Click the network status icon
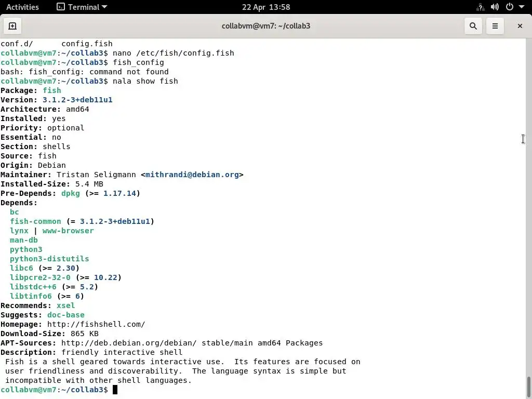The width and height of the screenshot is (532, 399). point(480,7)
